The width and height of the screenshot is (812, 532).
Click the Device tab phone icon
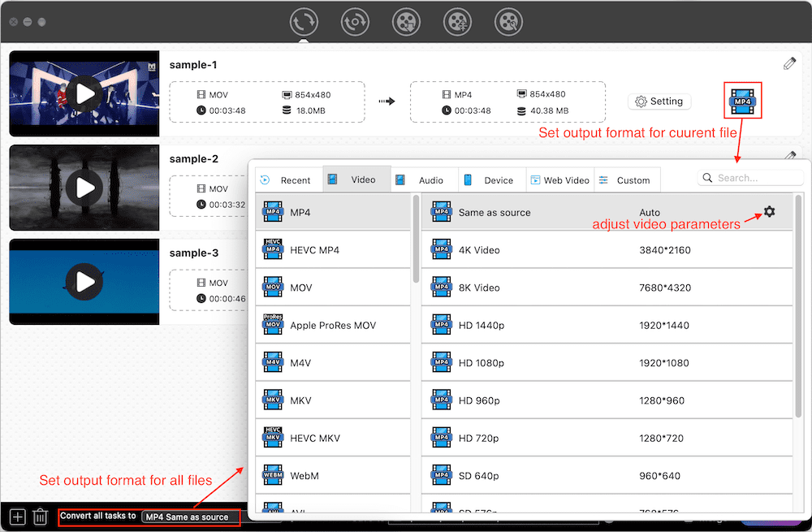tap(468, 179)
